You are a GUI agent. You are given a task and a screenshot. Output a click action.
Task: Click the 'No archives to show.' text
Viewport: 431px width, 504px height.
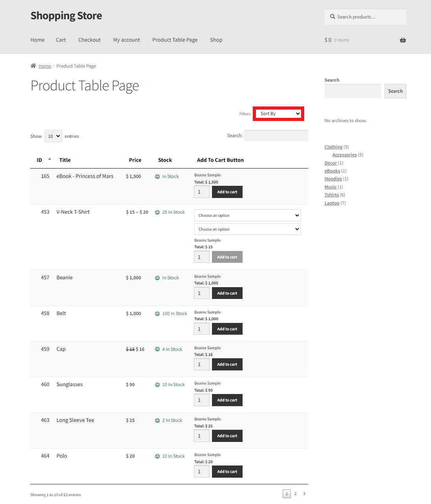pos(345,121)
